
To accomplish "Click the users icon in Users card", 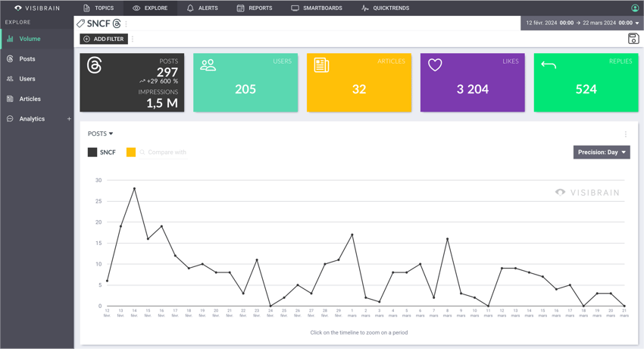I will 208,64.
